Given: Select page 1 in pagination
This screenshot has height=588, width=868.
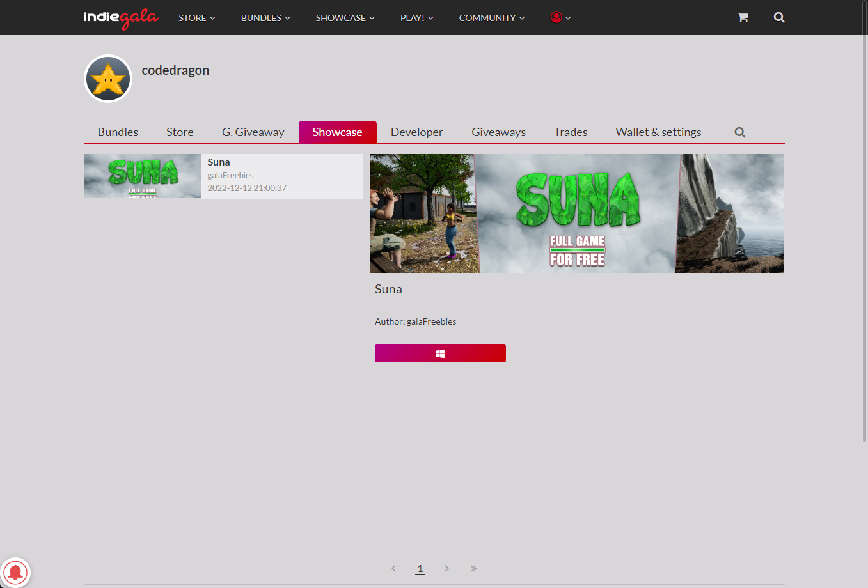Looking at the screenshot, I should point(420,568).
